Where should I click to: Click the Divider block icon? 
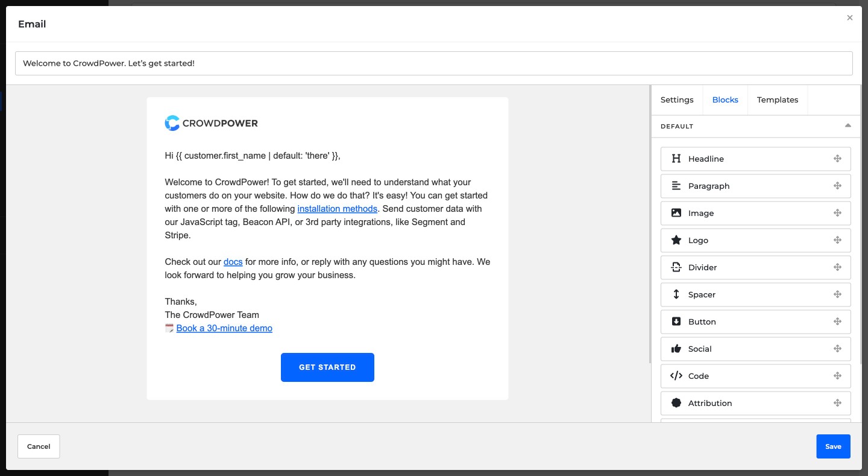pos(676,267)
